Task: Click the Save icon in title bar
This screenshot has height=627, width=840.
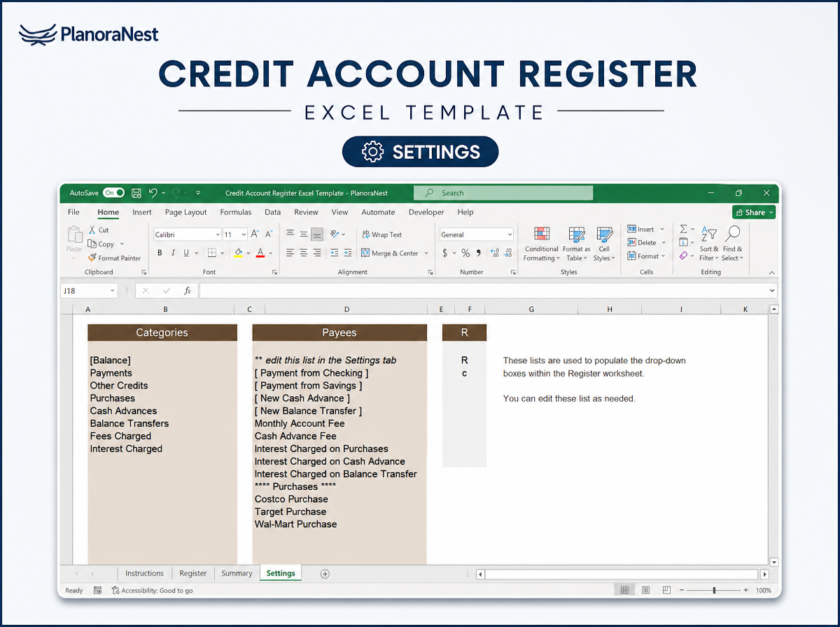Action: point(136,193)
